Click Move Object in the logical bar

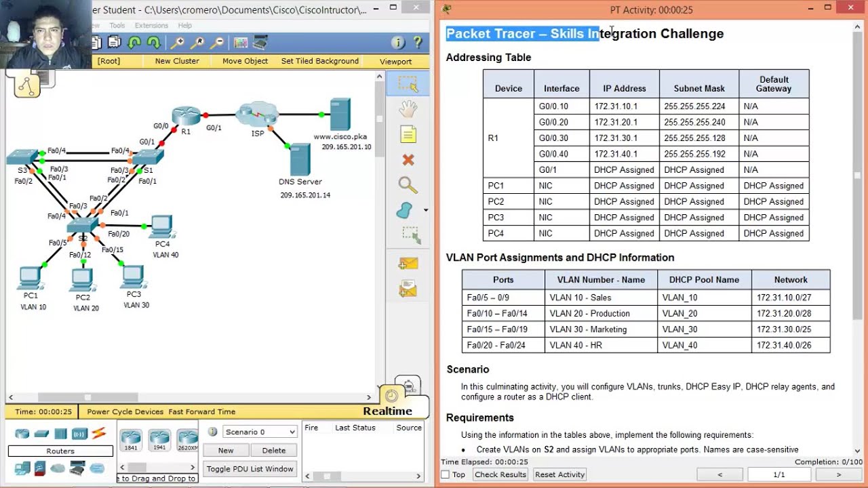(245, 61)
